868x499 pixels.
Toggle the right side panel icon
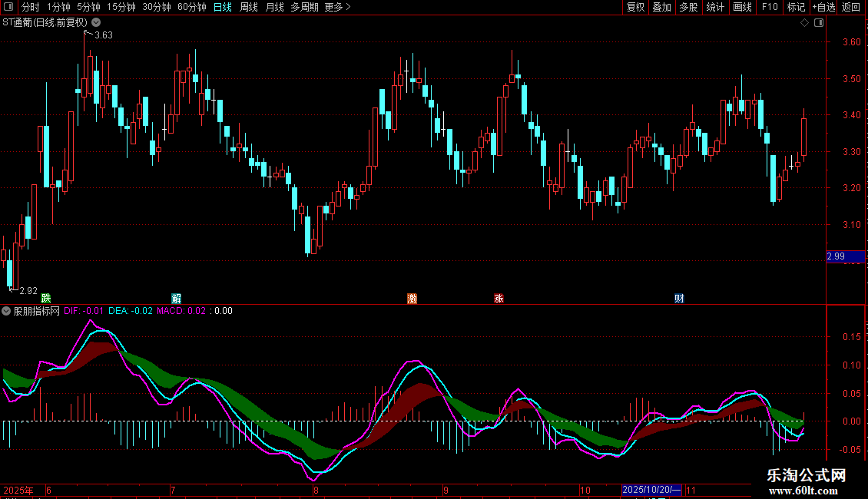coord(819,23)
